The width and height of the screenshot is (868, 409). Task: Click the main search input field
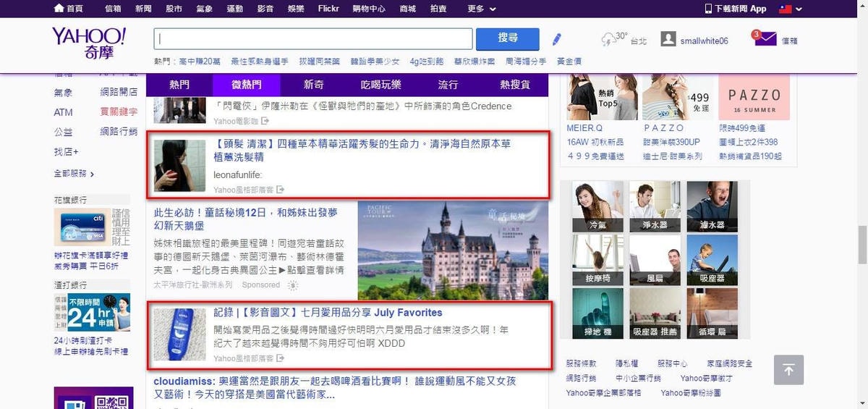(x=313, y=39)
